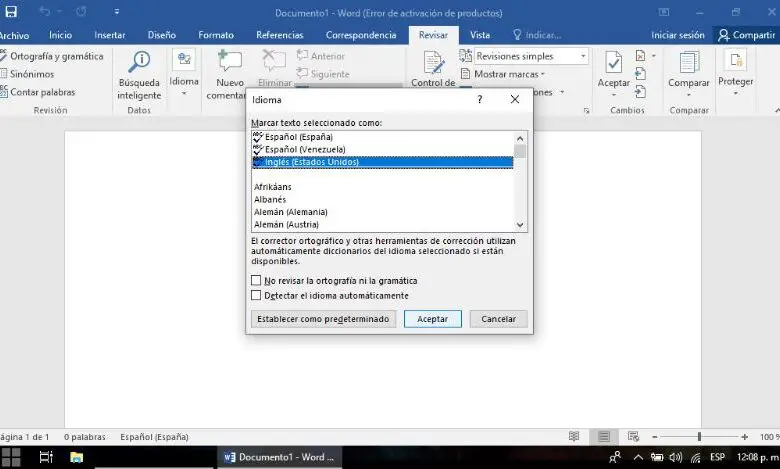This screenshot has height=469, width=780.
Task: Click language list scroll up arrow
Action: click(x=520, y=138)
